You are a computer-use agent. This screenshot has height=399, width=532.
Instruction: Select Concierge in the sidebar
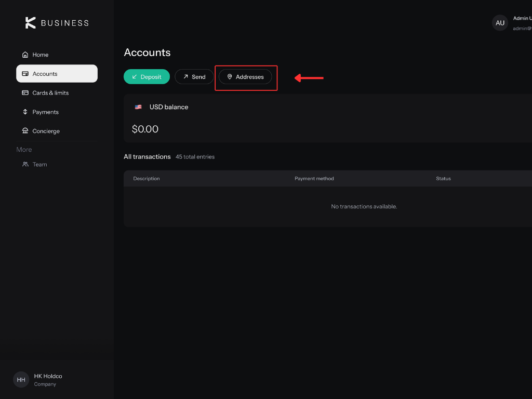coord(57,130)
